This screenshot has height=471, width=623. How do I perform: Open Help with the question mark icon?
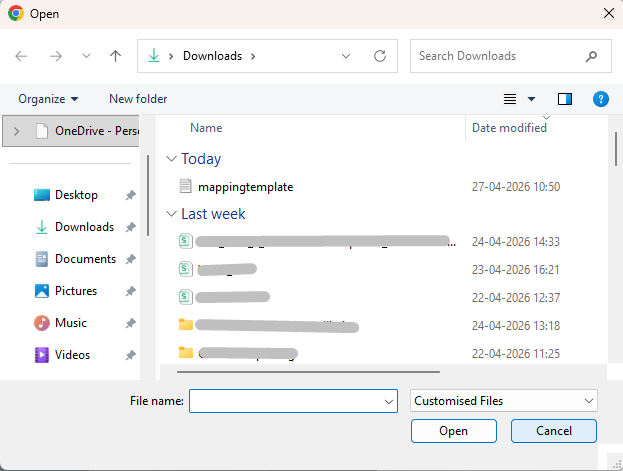pos(601,99)
